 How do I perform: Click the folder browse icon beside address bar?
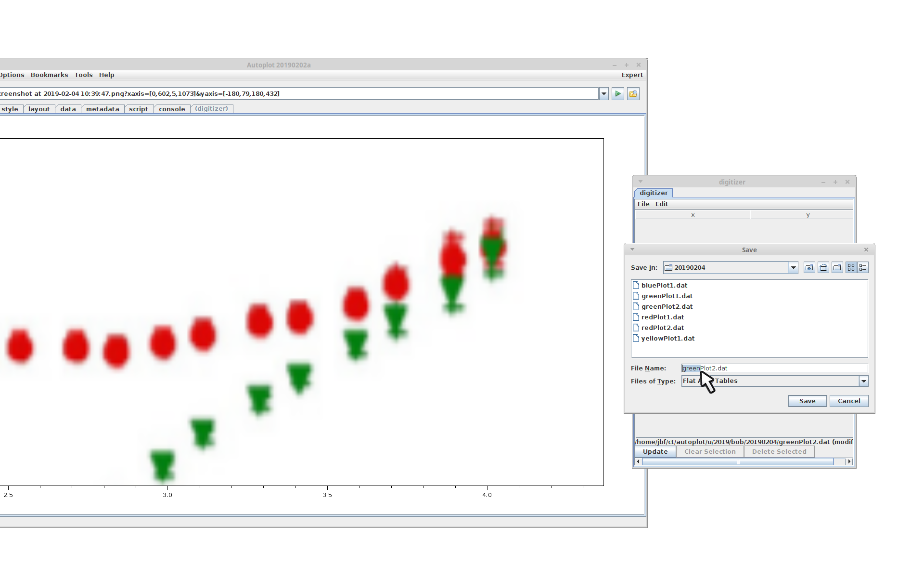(633, 94)
